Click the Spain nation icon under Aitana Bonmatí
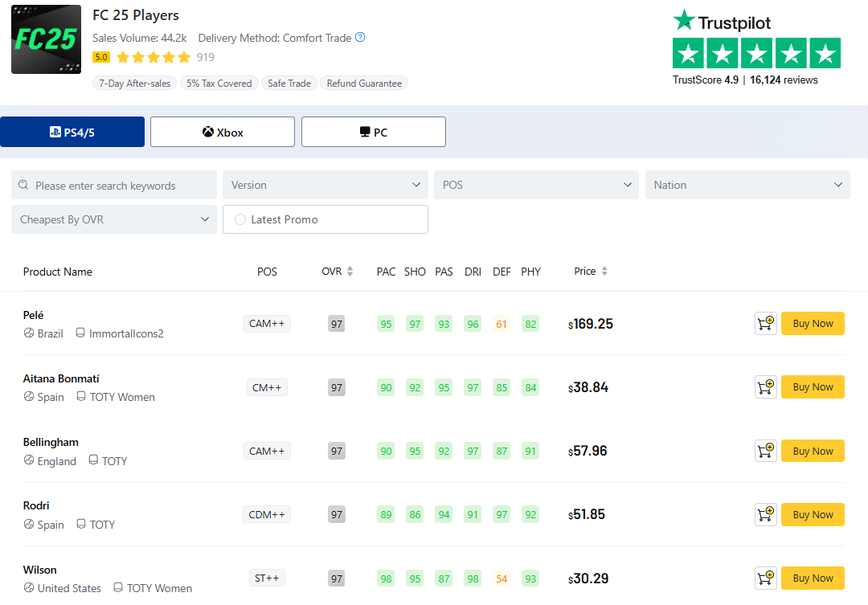Image resolution: width=868 pixels, height=605 pixels. coord(29,396)
